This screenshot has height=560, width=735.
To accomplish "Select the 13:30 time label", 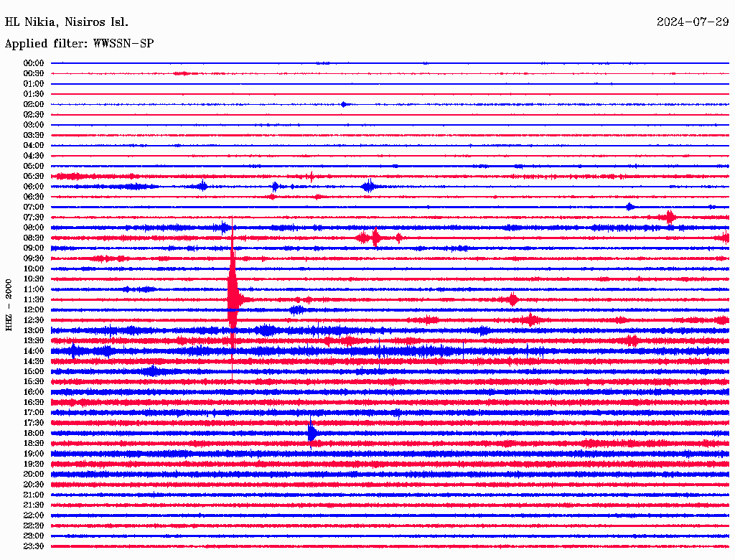I will tap(34, 340).
